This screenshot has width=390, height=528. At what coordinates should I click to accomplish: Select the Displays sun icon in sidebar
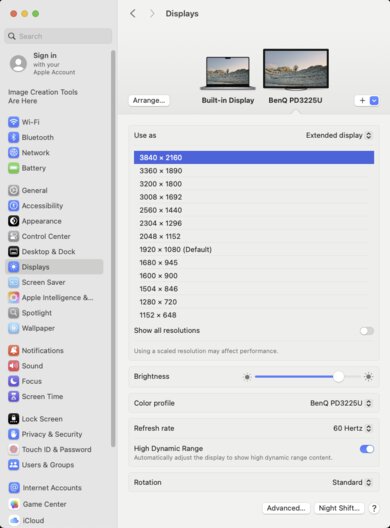point(13,267)
